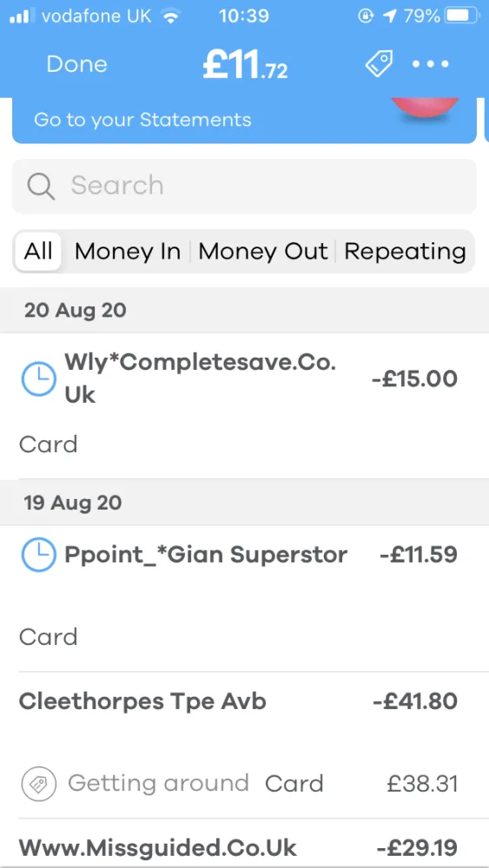Screen dimensions: 489x868
Task: Open the three-dot more options menu
Action: click(430, 64)
